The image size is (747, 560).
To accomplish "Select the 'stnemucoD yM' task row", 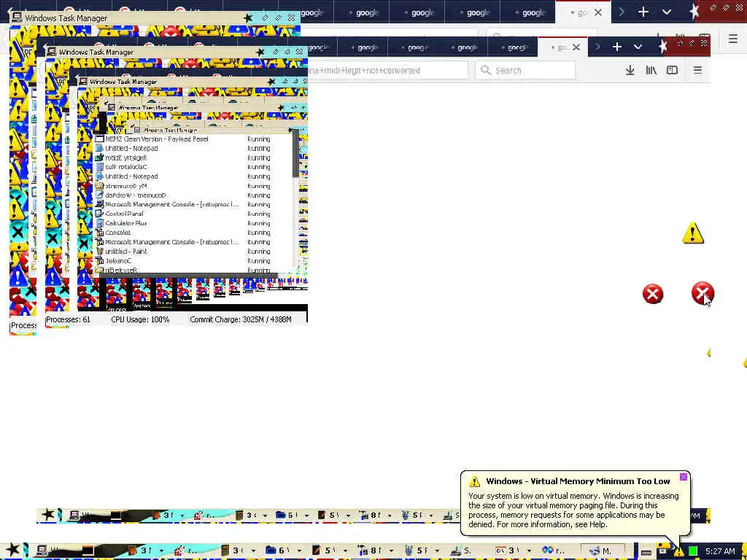I will (x=194, y=186).
